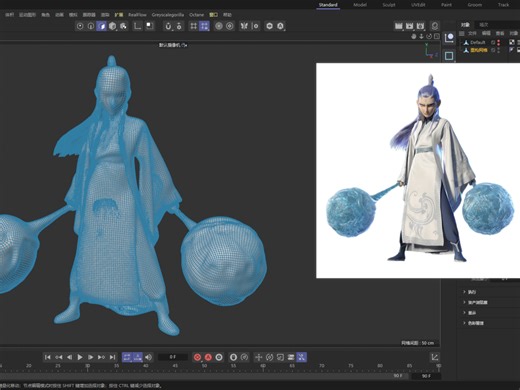The width and height of the screenshot is (520, 390).
Task: Go to the end of the timeline
Action: [x=112, y=357]
